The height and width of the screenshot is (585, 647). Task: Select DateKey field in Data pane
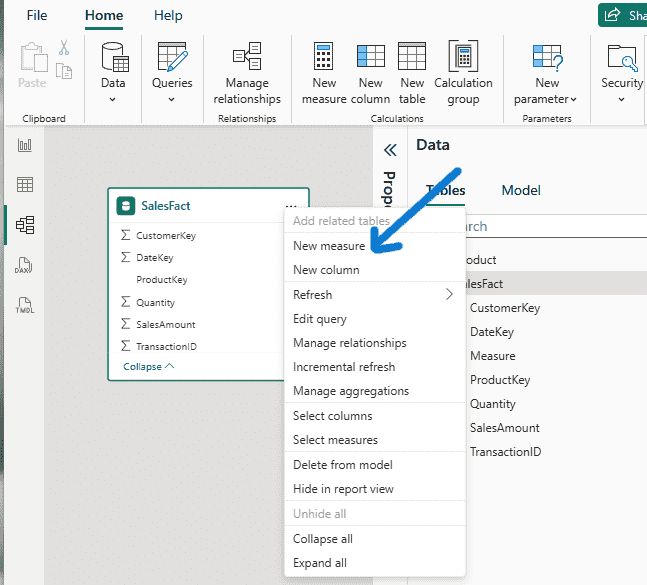pos(491,332)
